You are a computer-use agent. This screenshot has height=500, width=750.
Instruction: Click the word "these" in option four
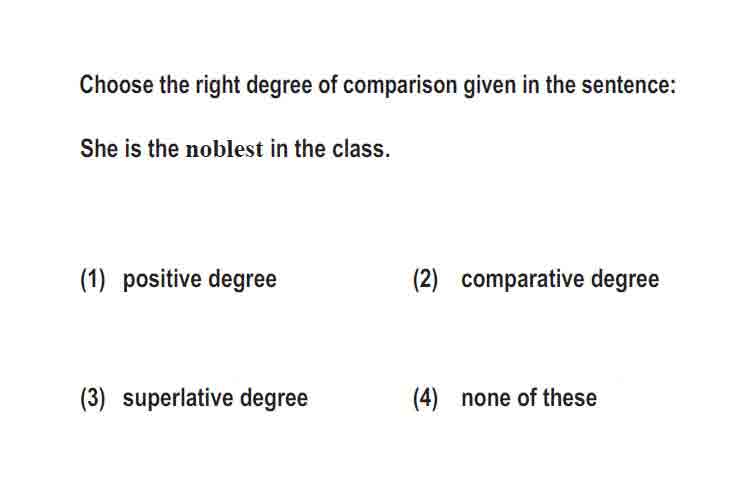[x=570, y=398]
